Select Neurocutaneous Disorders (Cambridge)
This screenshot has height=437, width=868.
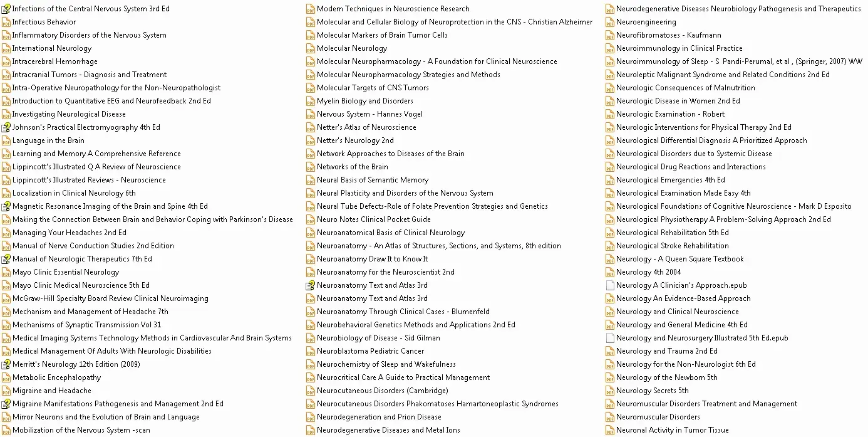[x=382, y=391]
